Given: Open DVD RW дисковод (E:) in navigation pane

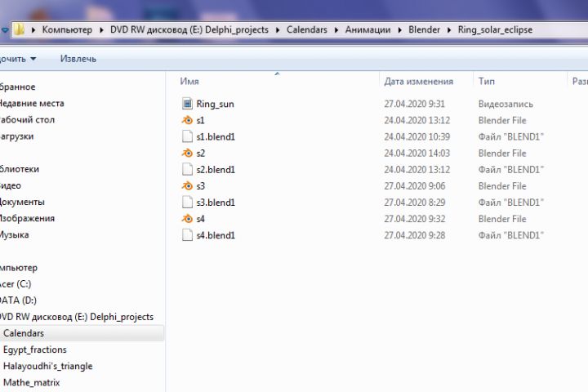Looking at the screenshot, I should coord(77,317).
